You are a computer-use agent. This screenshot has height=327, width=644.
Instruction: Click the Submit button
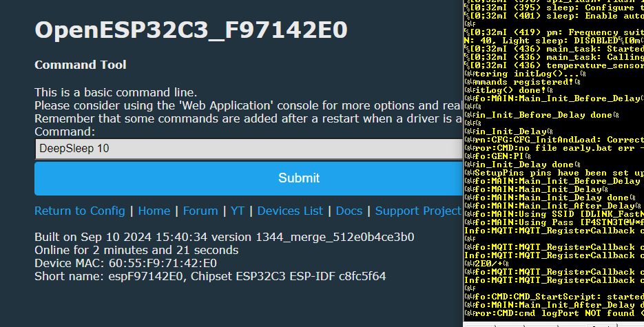[249, 178]
